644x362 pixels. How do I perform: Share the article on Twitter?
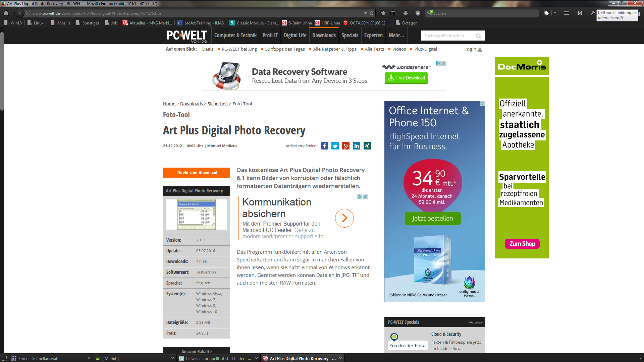(335, 146)
